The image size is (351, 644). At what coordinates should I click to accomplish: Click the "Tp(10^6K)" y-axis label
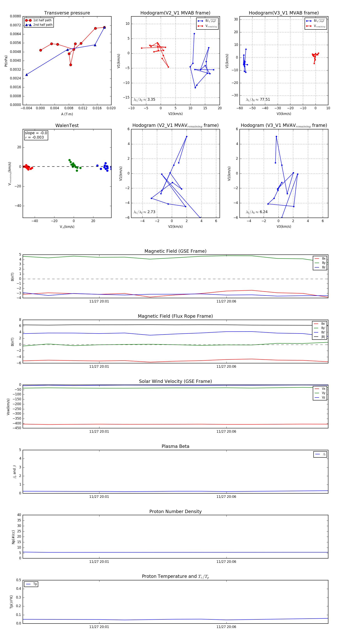pyautogui.click(x=11, y=602)
